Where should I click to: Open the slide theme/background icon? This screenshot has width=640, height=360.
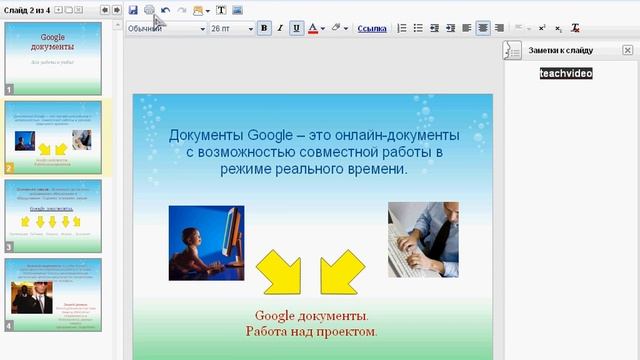(198, 11)
